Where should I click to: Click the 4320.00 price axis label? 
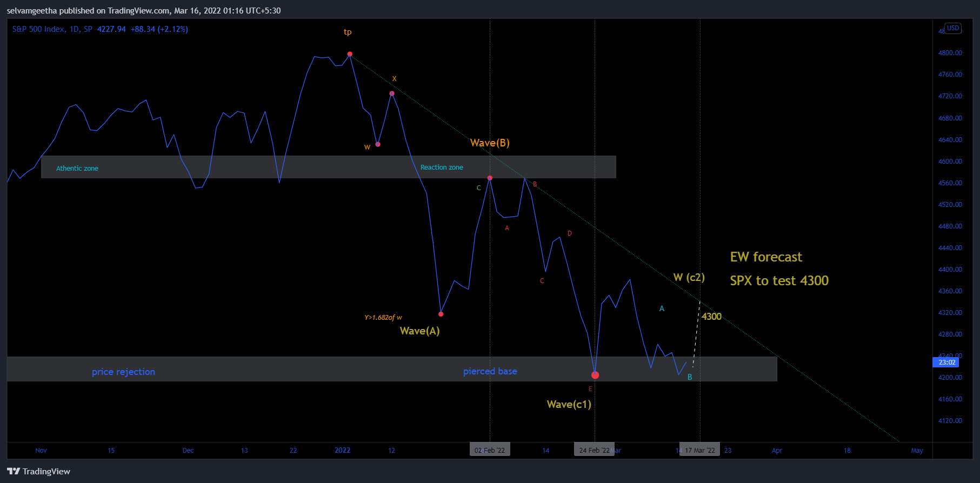tap(950, 313)
